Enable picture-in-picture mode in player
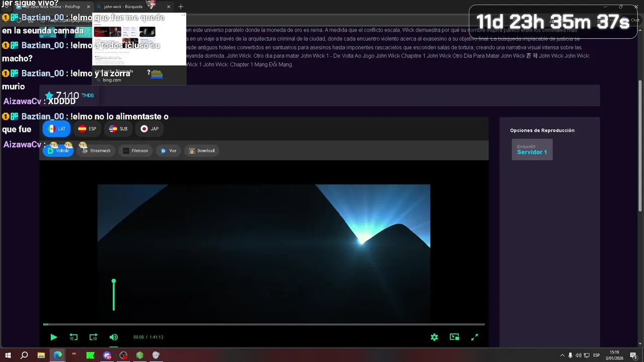Screen dimensions: 644x362 tap(454, 337)
